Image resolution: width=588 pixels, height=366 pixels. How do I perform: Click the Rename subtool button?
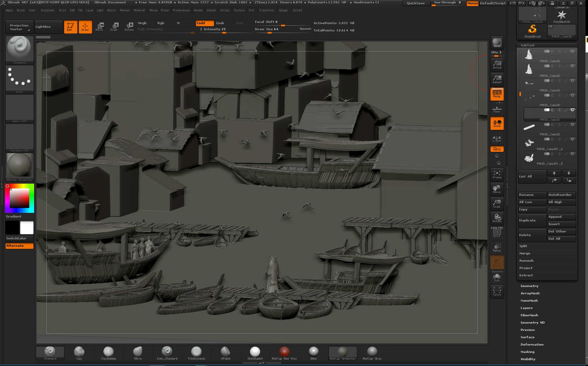click(x=532, y=195)
